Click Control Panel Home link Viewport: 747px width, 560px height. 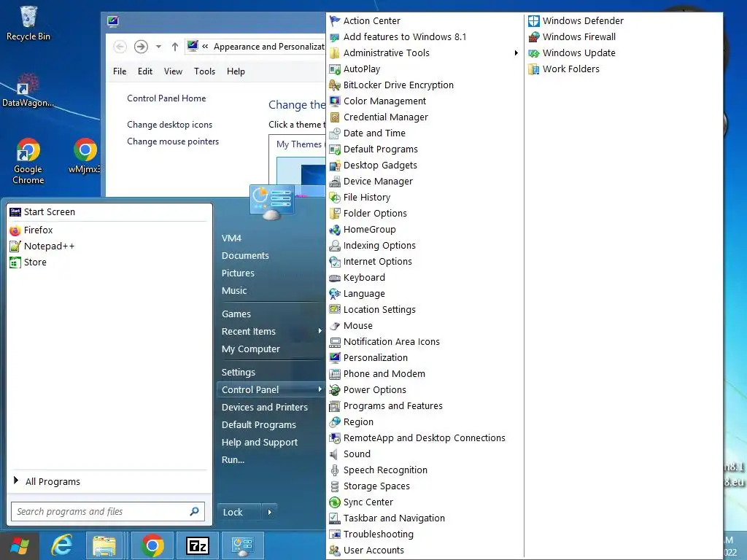coord(166,98)
